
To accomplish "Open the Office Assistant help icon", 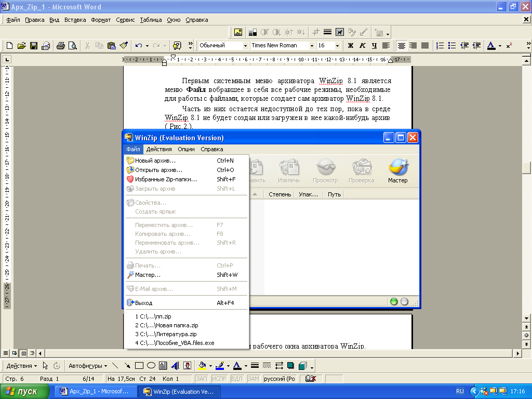I will [177, 46].
